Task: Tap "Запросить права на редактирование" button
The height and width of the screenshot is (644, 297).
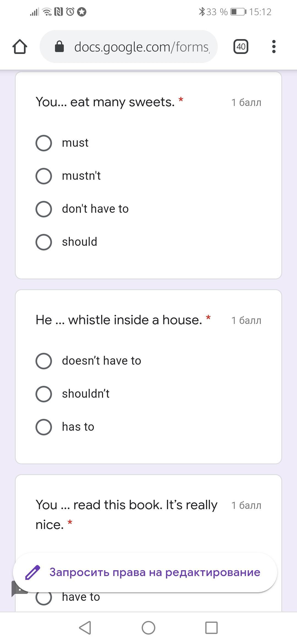Action: click(x=155, y=572)
